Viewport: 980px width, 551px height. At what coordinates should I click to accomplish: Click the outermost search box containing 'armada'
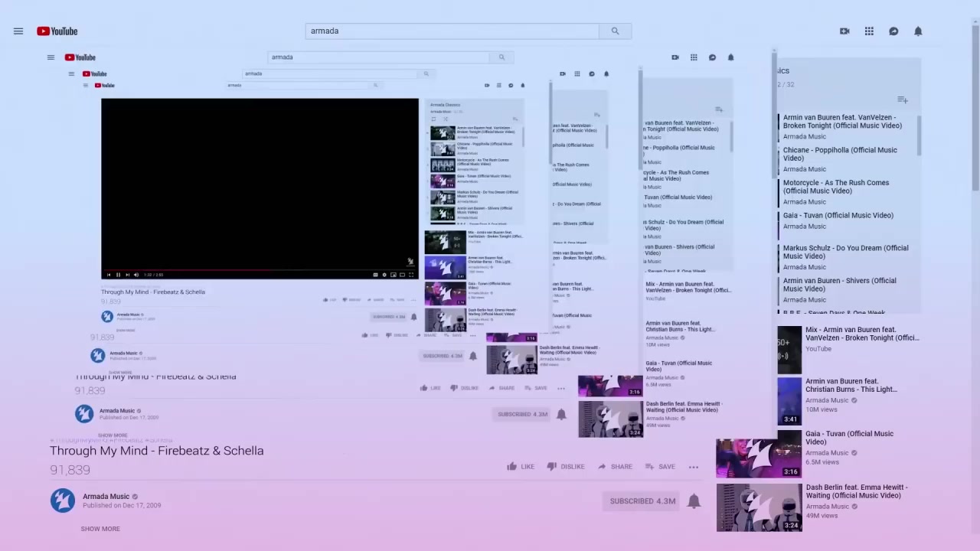click(452, 31)
